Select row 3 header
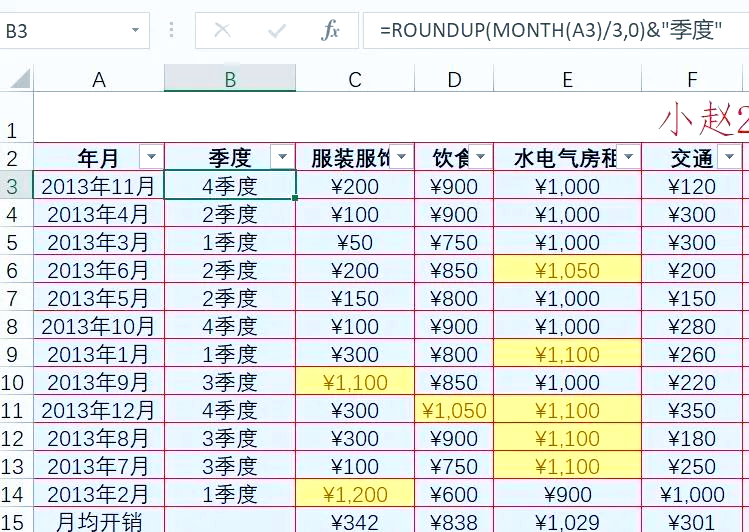Screen dimensions: 749x532 coord(16,185)
